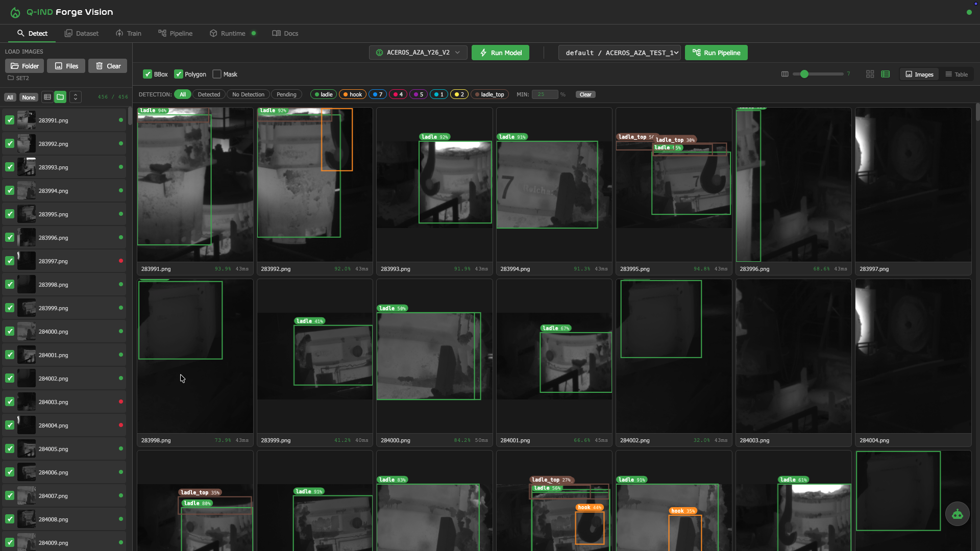Clear class filters next to MIN field
This screenshot has height=551, width=980.
[585, 94]
